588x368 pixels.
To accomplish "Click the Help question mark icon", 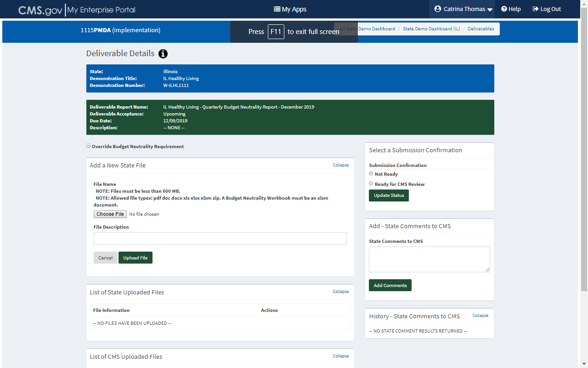I will coord(504,9).
